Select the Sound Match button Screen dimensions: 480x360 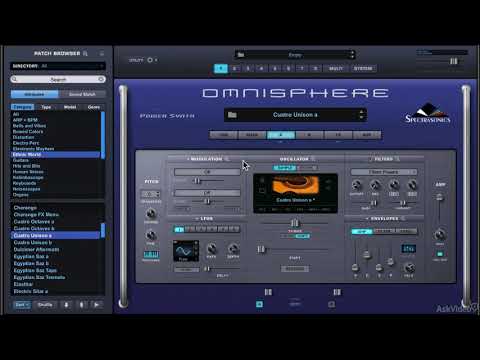(82, 94)
